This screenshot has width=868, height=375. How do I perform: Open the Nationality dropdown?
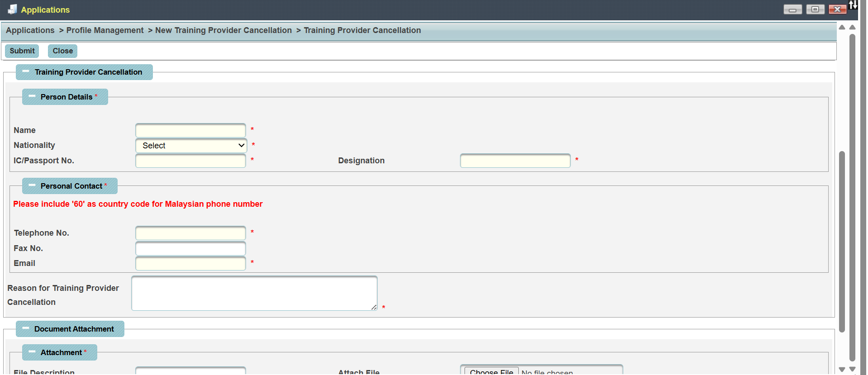[191, 146]
